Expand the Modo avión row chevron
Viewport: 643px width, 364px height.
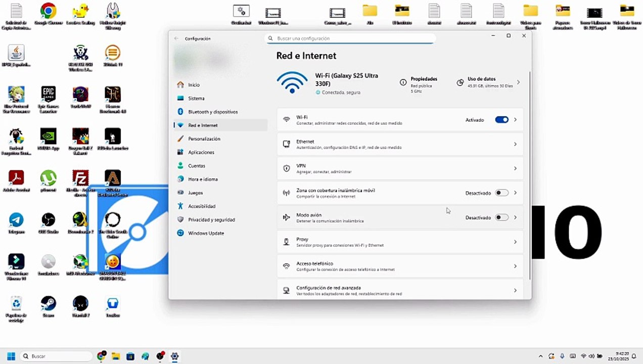coord(515,217)
